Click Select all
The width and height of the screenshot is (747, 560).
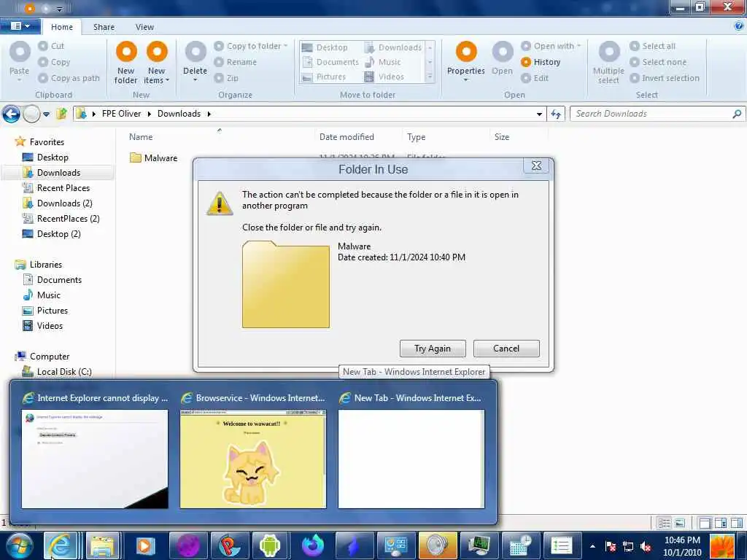click(x=653, y=46)
